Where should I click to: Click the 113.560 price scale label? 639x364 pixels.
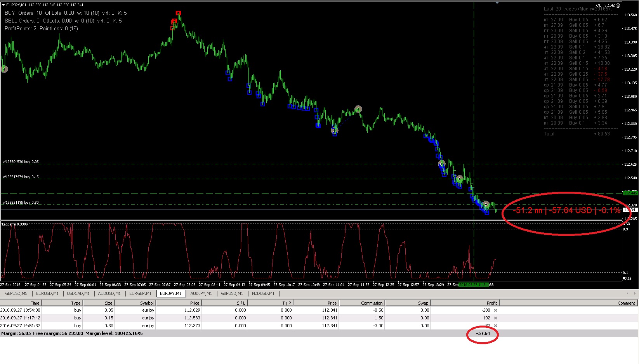(x=630, y=15)
